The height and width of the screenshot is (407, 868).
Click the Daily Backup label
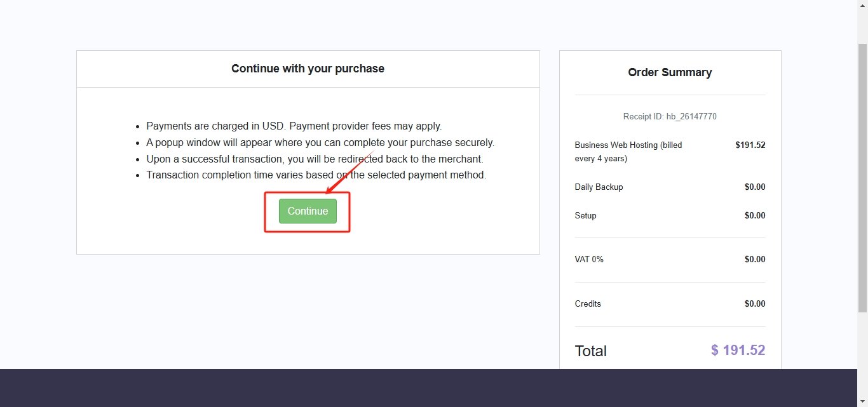599,187
